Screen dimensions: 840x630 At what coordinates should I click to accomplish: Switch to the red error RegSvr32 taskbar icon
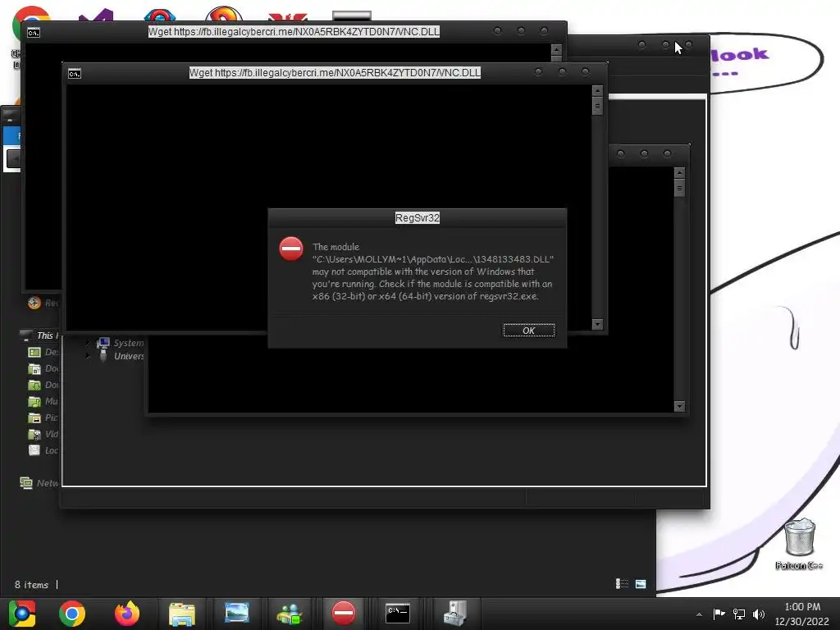click(x=344, y=614)
